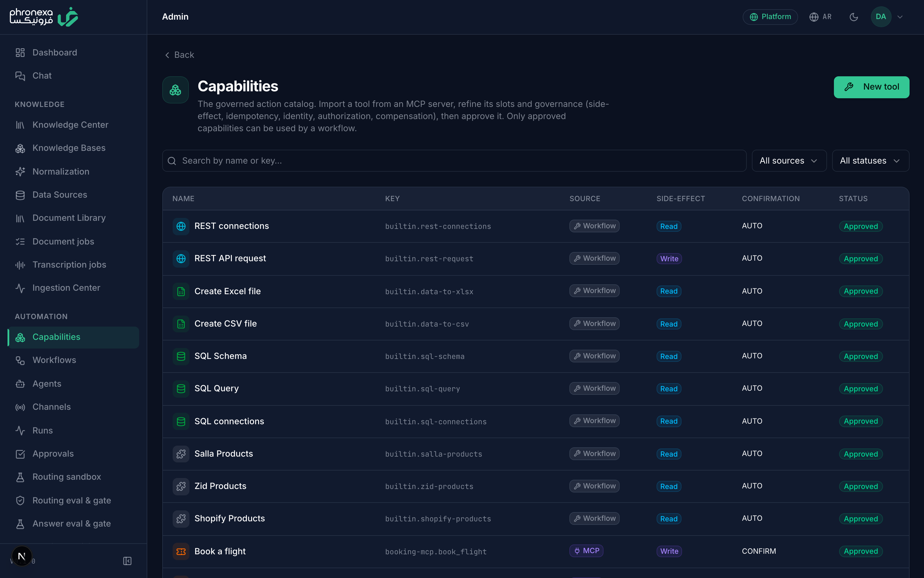Select key builtin.shopify-products
Screen dimensions: 924x578
438,519
